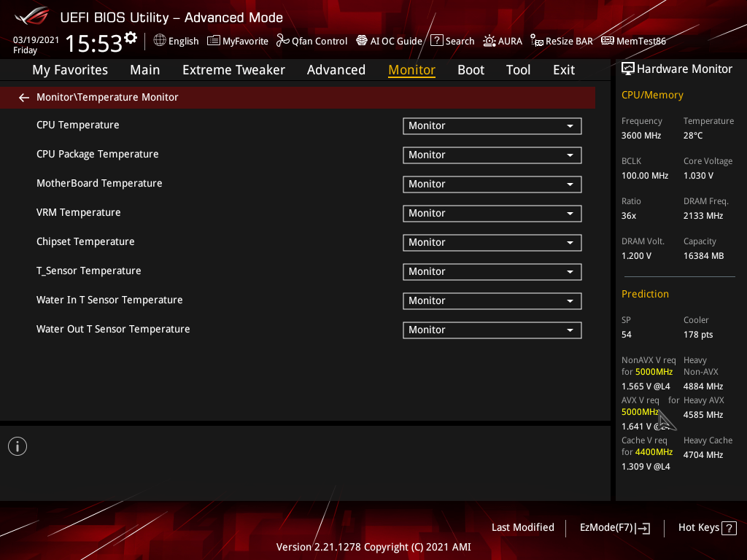Click the ReSize BAR label
The height and width of the screenshot is (560, 747).
coord(569,41)
